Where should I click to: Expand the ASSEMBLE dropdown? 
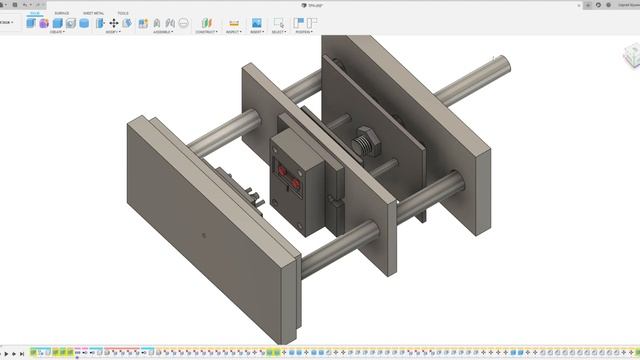[x=163, y=32]
